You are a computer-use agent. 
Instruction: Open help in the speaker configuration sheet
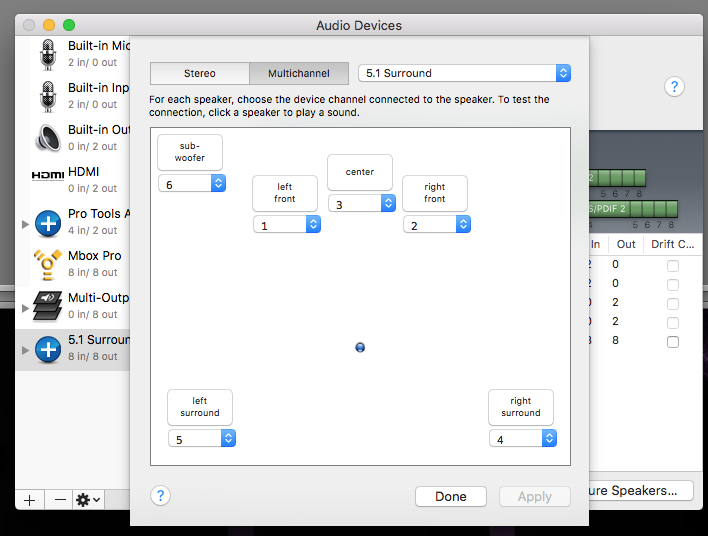pos(160,496)
